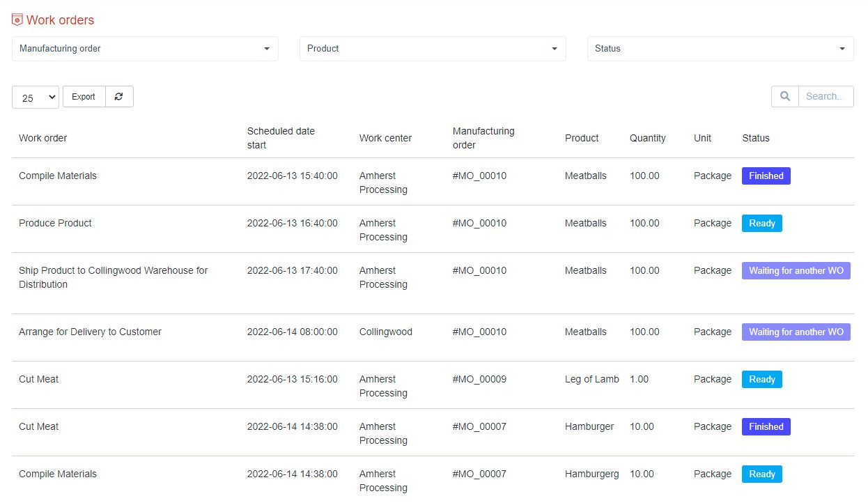Click Waiting for another WO badge on Ship Product row

tap(796, 271)
